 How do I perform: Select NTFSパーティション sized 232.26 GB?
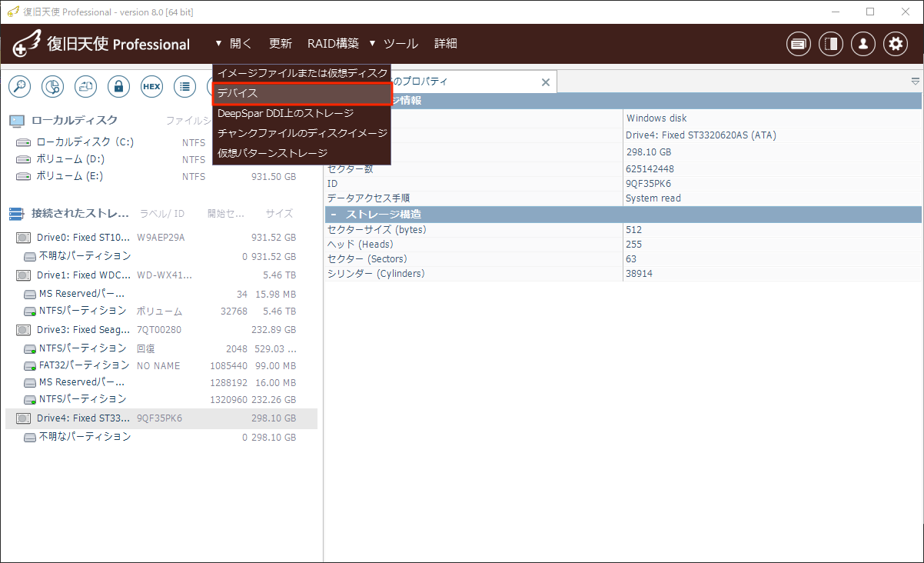tap(161, 399)
